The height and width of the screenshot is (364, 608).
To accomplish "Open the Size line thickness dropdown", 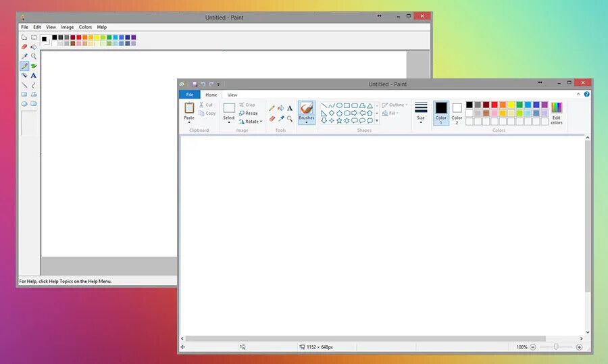I will [421, 112].
